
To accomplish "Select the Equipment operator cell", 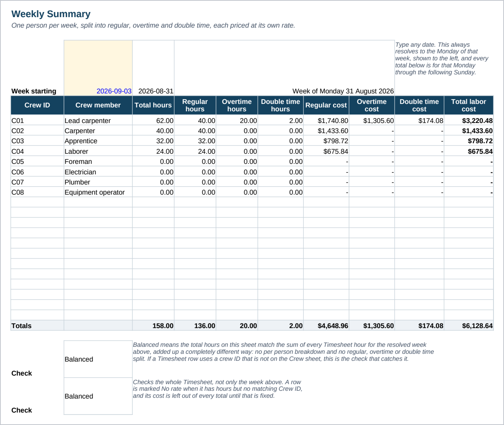I will [98, 192].
